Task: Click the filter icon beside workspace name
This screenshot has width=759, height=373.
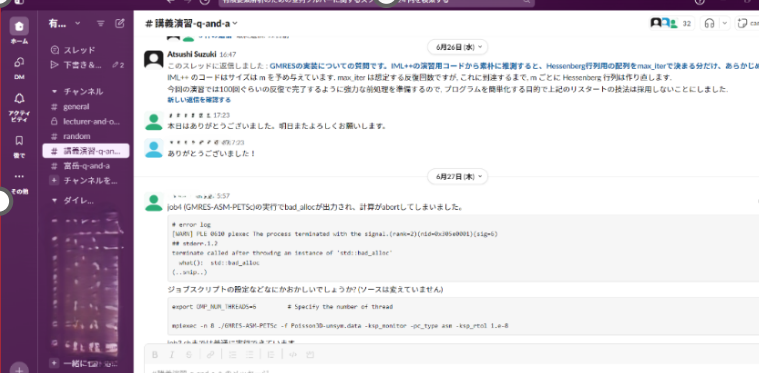Action: click(x=101, y=23)
